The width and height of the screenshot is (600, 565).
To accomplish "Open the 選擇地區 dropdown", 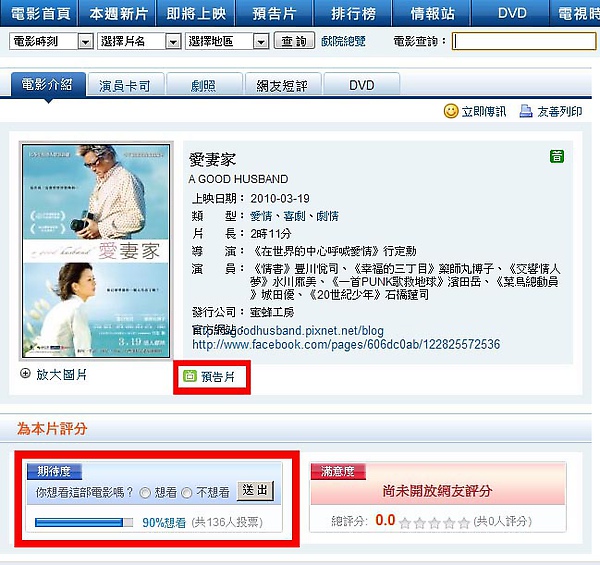I will point(227,41).
